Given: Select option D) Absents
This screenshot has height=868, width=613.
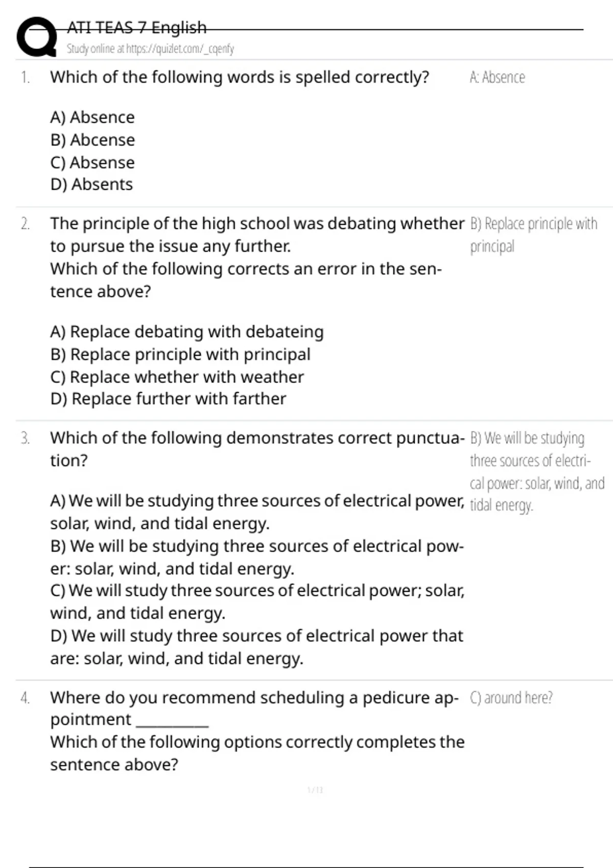Looking at the screenshot, I should (91, 184).
